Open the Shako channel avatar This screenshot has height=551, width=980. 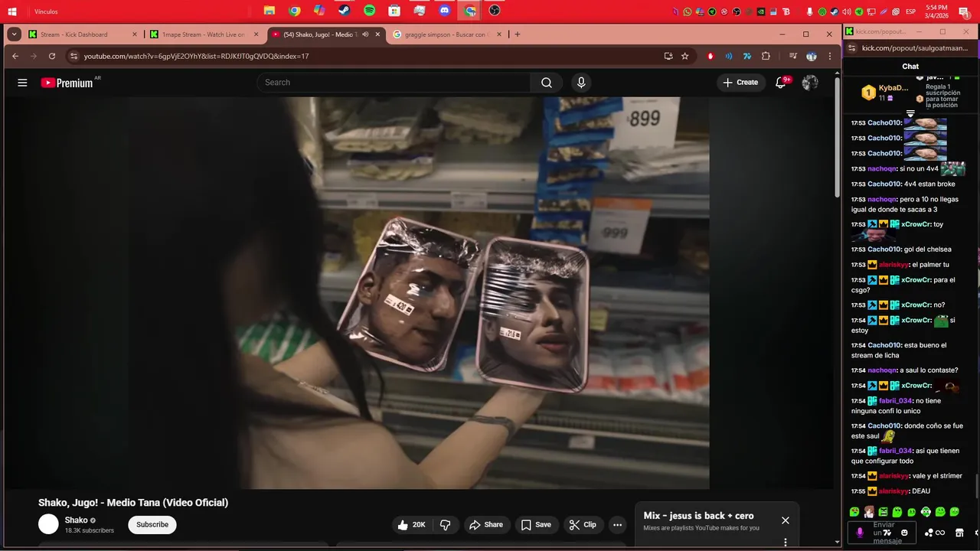click(x=48, y=524)
